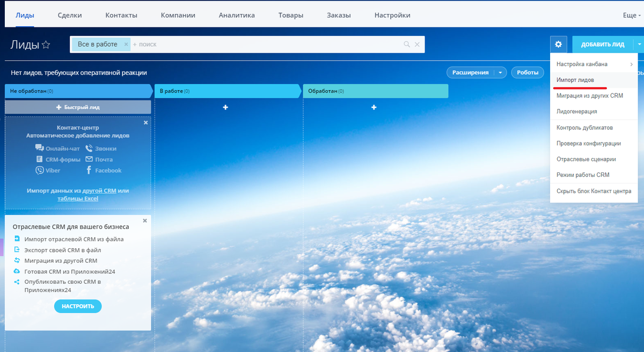Select Скрыть блок Контакт центра
Viewport: 644px width, 352px height.
coord(594,191)
